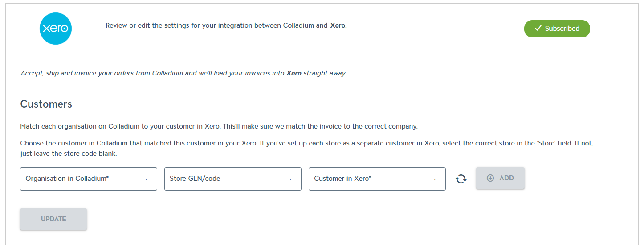Screen dimensions: 644x245
Task: Click the 'Match each organisation' paragraph
Action: pos(219,126)
